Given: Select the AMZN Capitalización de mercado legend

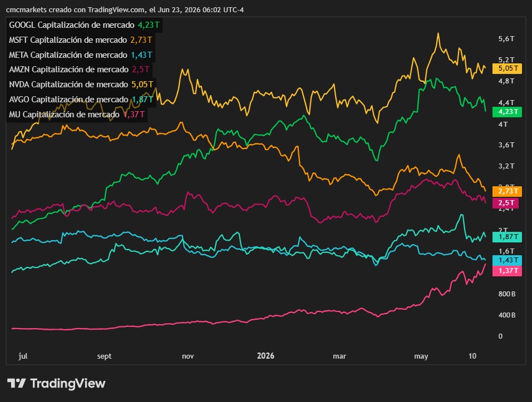Looking at the screenshot, I should tap(79, 70).
